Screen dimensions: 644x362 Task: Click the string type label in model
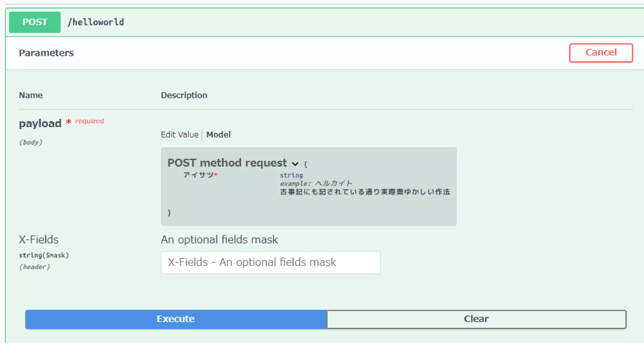tap(291, 175)
